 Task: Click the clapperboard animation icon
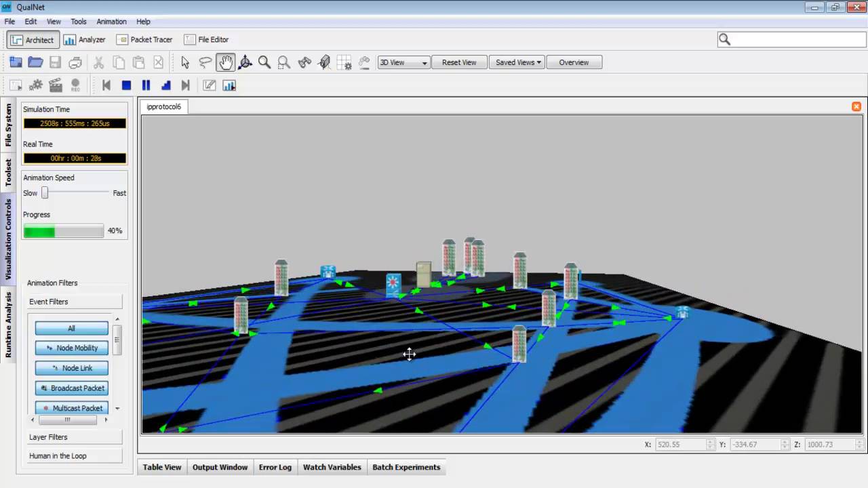click(56, 85)
